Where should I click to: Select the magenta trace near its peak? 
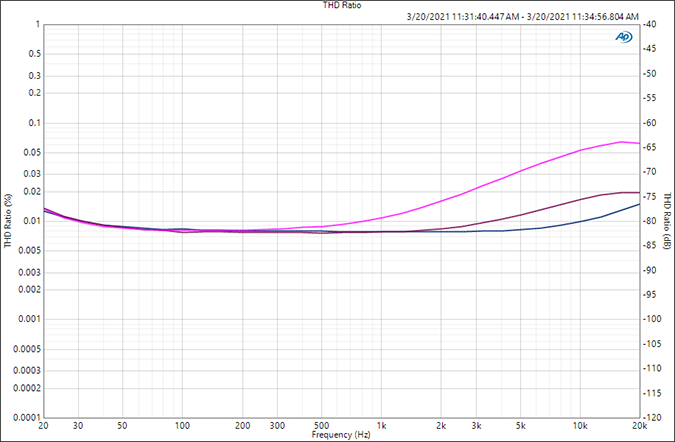(x=622, y=142)
